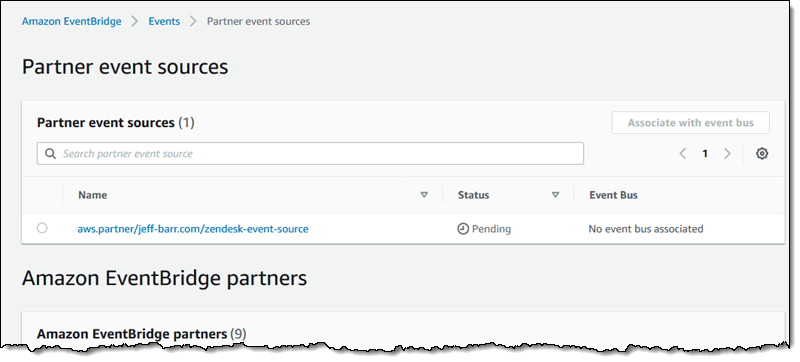Select the zendesk-event-source radio button

tap(42, 228)
